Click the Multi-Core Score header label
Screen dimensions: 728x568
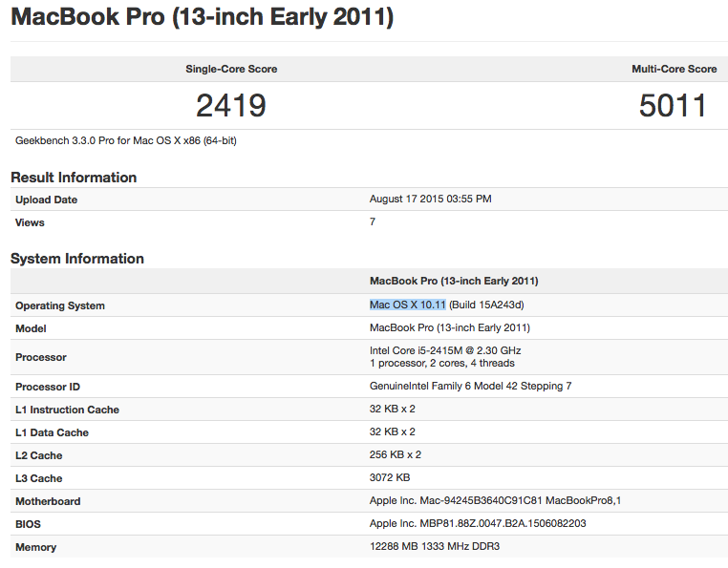coord(674,69)
